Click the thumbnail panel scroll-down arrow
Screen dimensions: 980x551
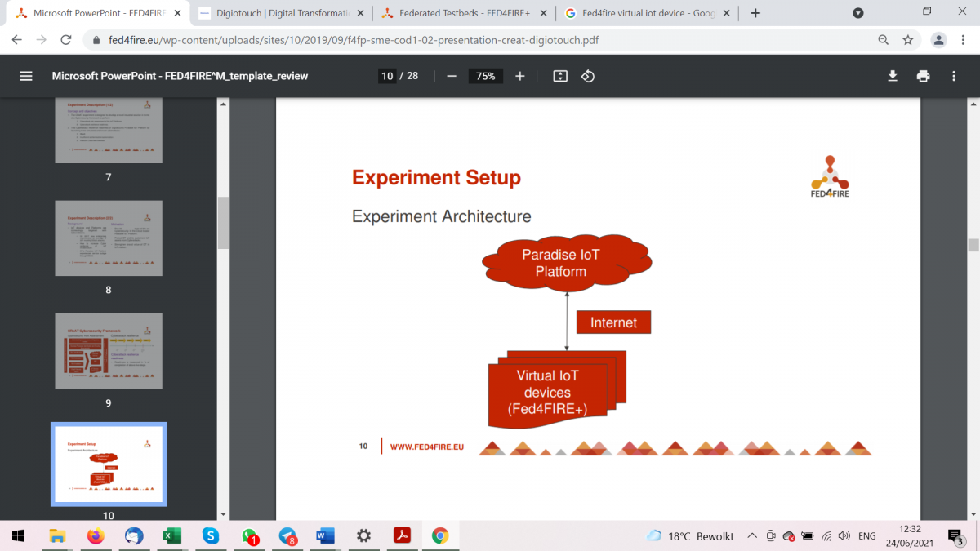(x=223, y=514)
